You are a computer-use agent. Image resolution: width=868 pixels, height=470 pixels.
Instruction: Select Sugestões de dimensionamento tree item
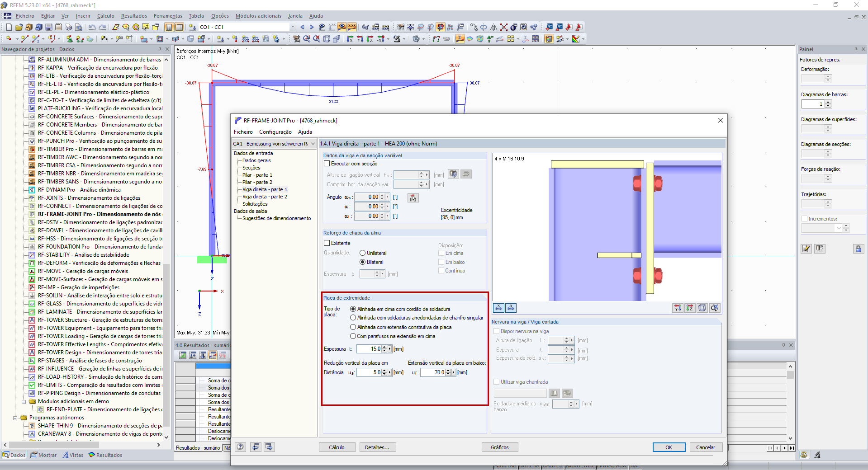[277, 218]
